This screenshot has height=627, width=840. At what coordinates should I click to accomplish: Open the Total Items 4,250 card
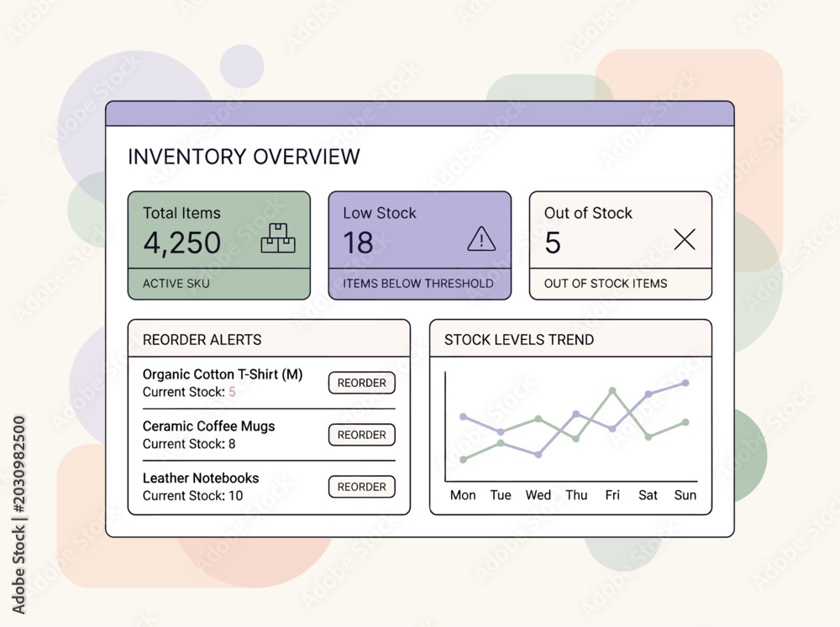pos(219,245)
